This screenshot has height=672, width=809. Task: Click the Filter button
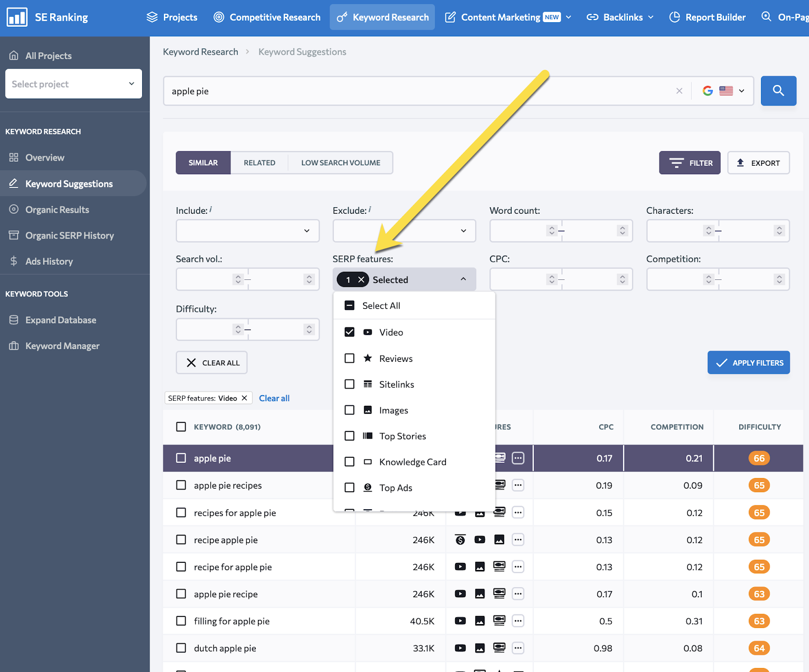(690, 163)
